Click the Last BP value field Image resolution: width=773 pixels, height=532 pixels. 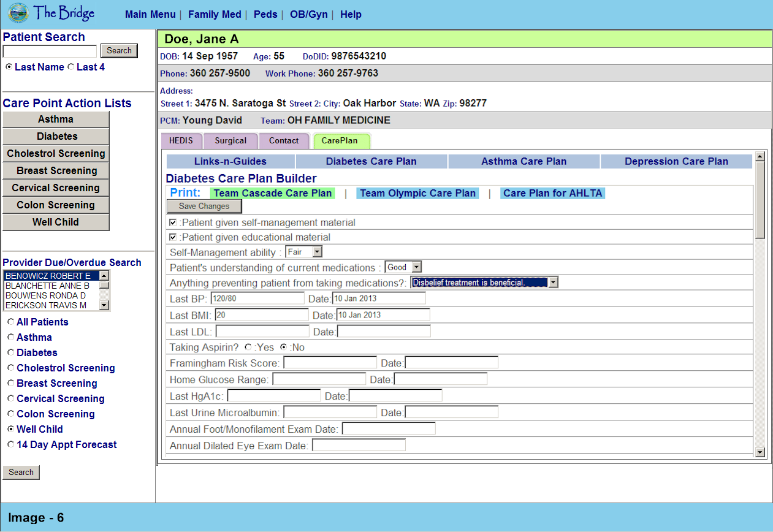257,298
